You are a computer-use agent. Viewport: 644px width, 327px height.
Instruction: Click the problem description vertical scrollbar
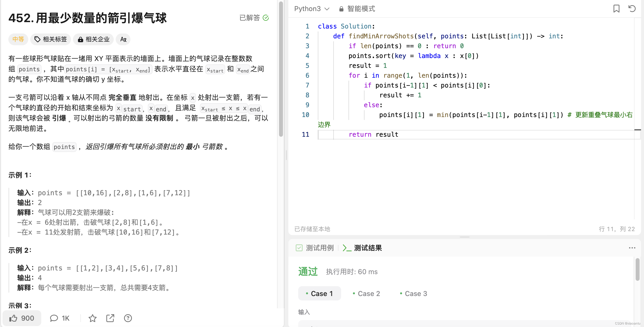(281, 69)
